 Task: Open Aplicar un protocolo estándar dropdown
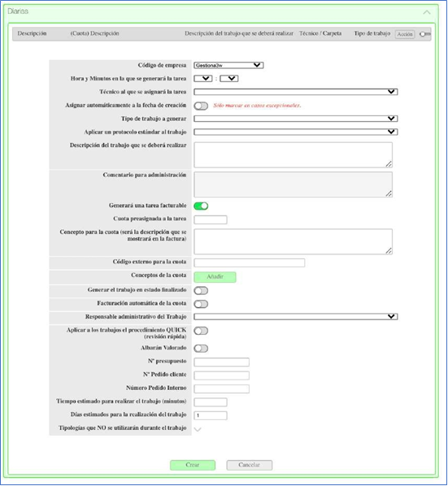295,132
